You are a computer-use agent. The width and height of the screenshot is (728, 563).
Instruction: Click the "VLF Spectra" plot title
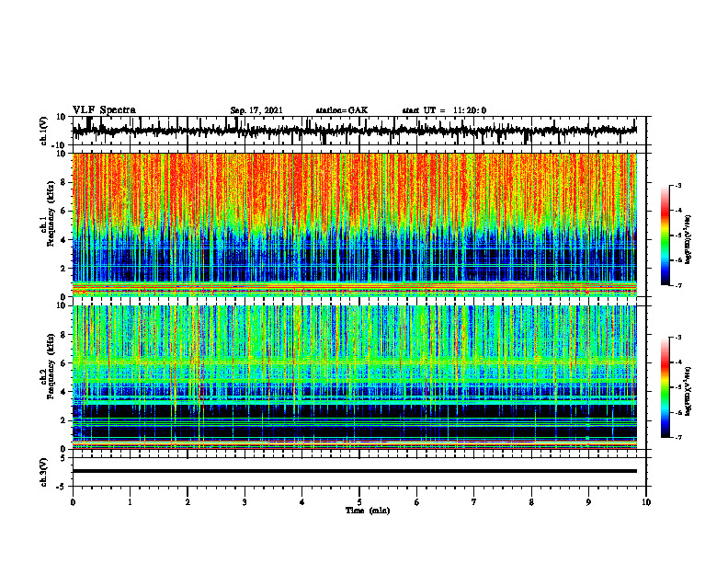click(x=104, y=110)
